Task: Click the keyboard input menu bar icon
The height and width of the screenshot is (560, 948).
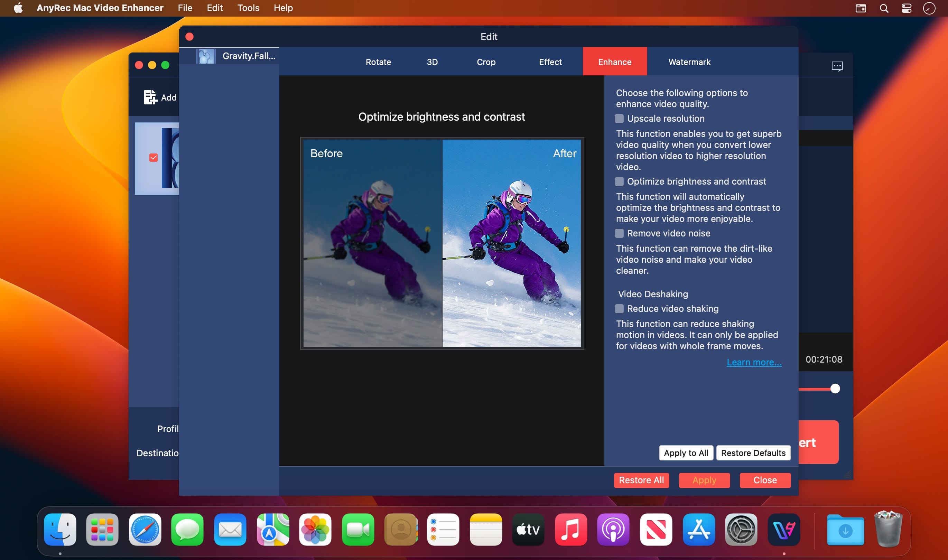Action: pos(861,8)
